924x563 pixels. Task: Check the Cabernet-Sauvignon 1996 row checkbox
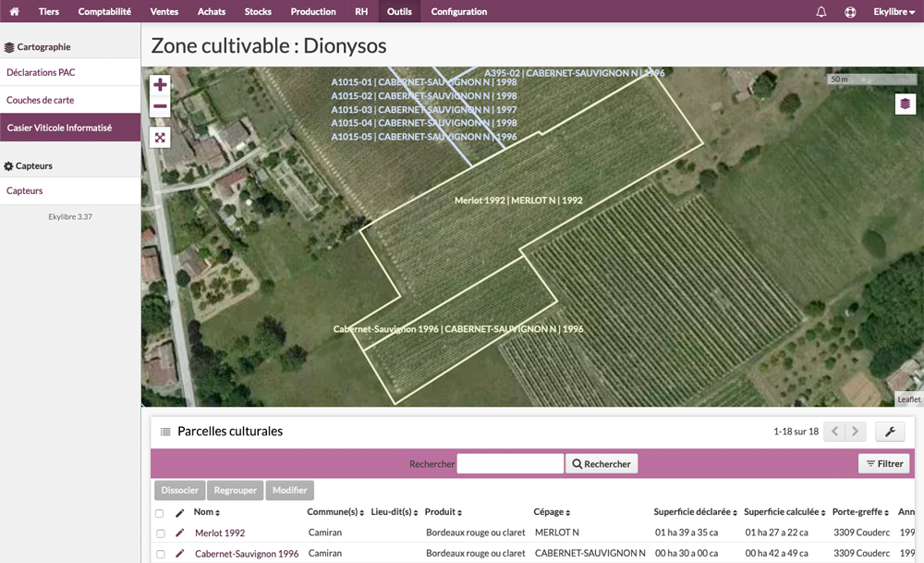[160, 554]
